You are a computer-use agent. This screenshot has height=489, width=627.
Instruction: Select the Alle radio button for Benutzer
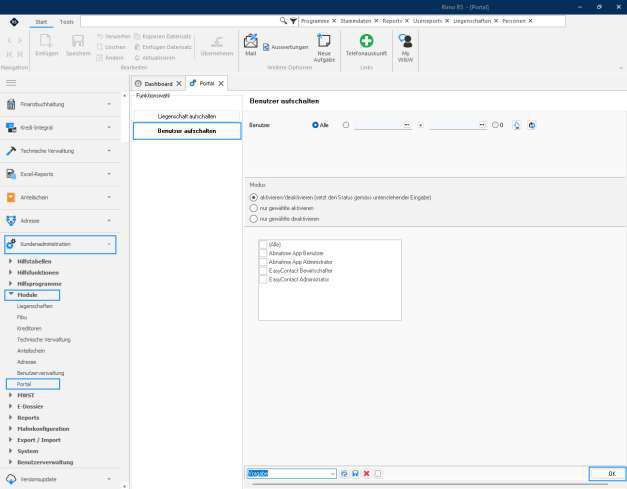click(x=315, y=125)
